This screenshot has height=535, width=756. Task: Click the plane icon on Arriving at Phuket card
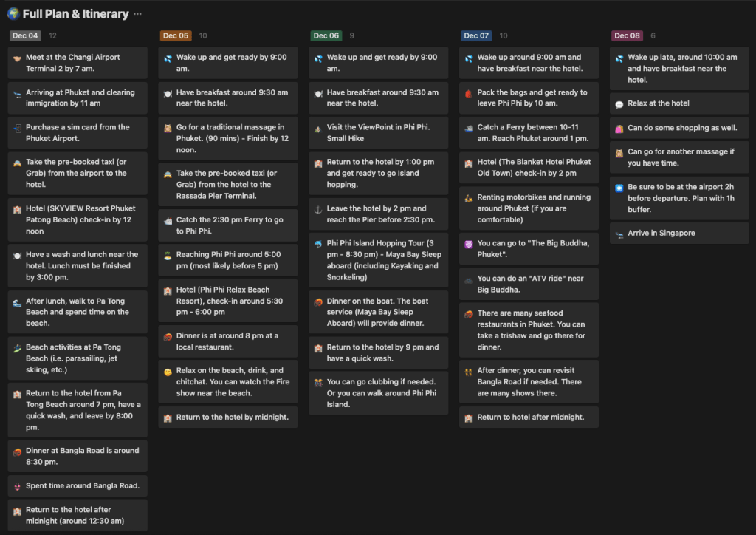click(18, 94)
